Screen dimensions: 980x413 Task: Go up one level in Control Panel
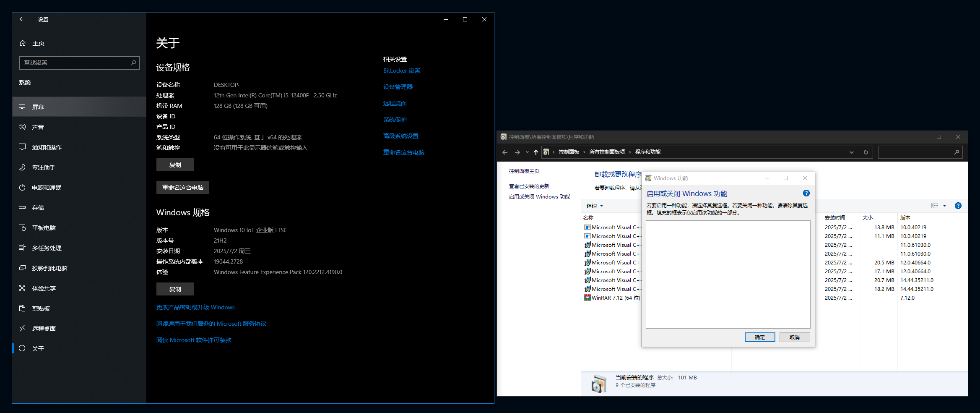pos(535,152)
